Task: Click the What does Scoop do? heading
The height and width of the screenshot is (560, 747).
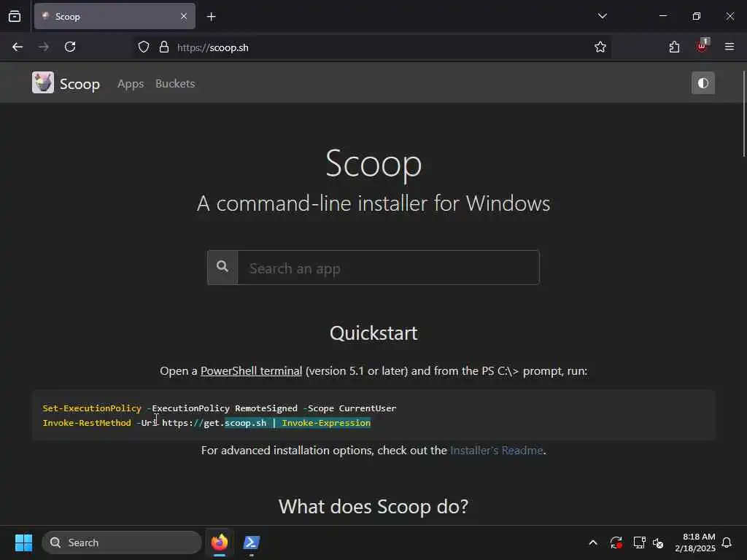Action: click(x=373, y=506)
